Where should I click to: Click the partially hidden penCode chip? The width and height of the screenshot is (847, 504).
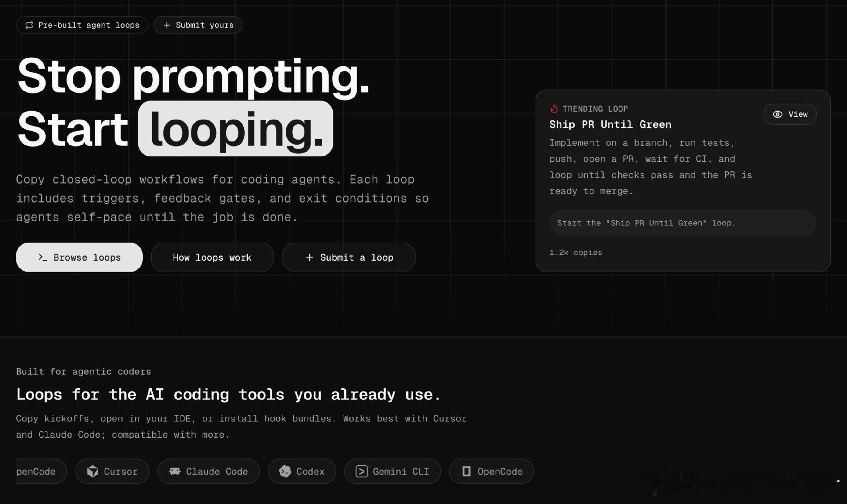click(41, 471)
